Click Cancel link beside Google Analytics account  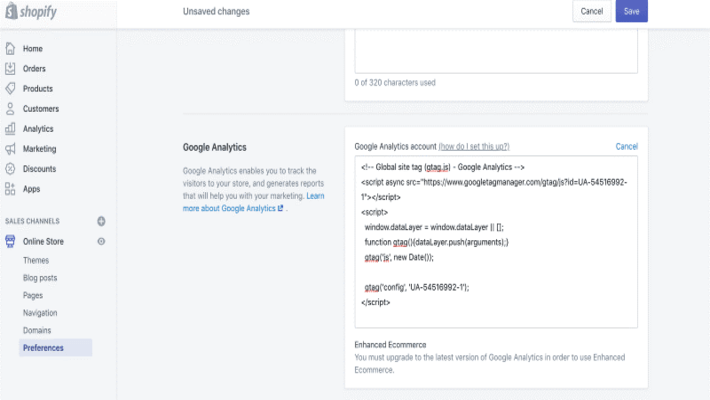click(x=626, y=146)
